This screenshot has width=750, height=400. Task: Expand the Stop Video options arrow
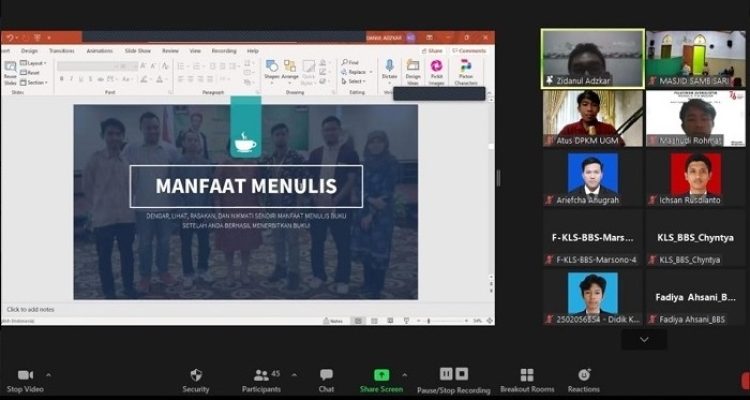pos(48,375)
